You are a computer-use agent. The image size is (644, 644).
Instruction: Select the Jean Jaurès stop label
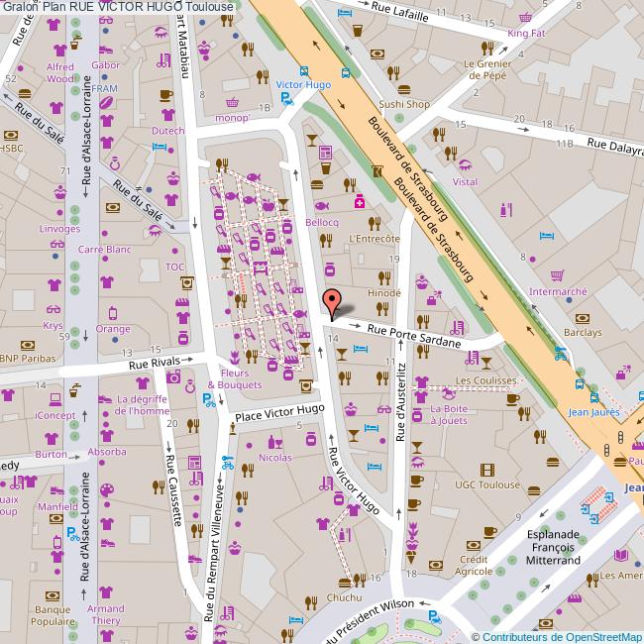(593, 412)
